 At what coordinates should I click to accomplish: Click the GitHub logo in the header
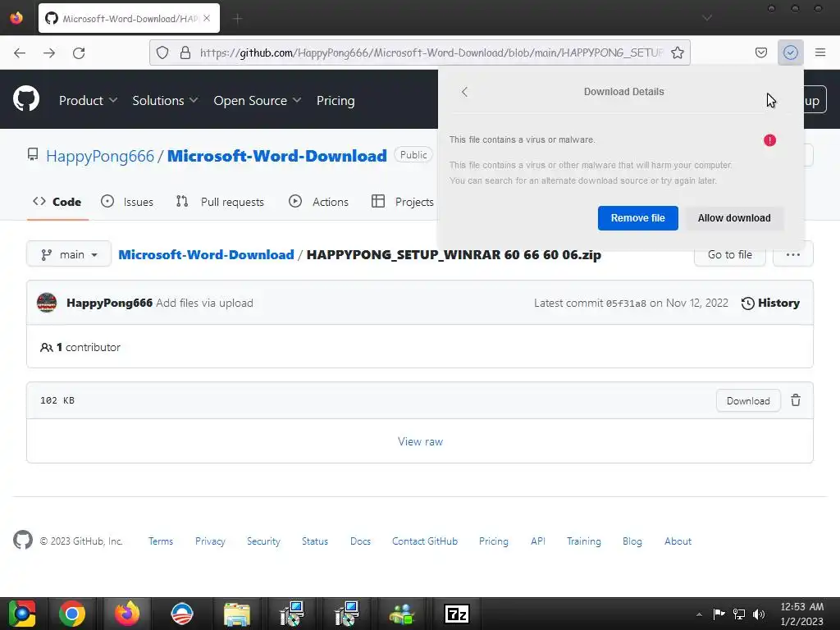[x=26, y=99]
